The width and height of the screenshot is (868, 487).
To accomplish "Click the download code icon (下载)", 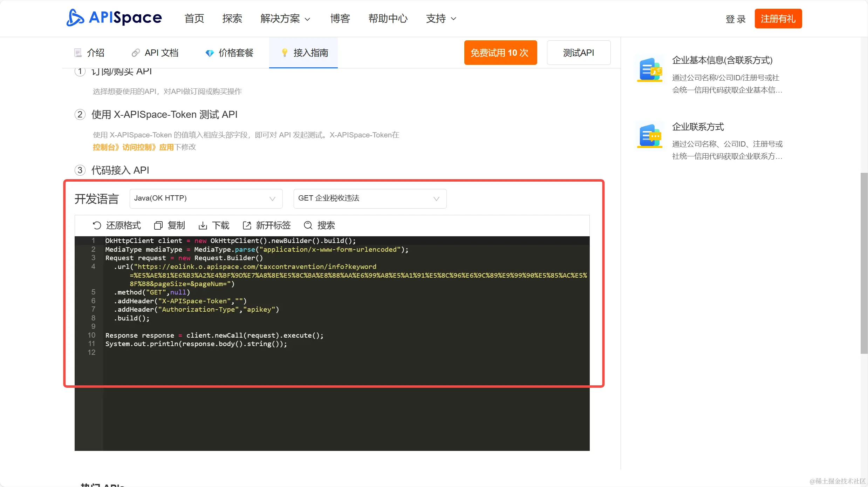I will click(x=203, y=225).
